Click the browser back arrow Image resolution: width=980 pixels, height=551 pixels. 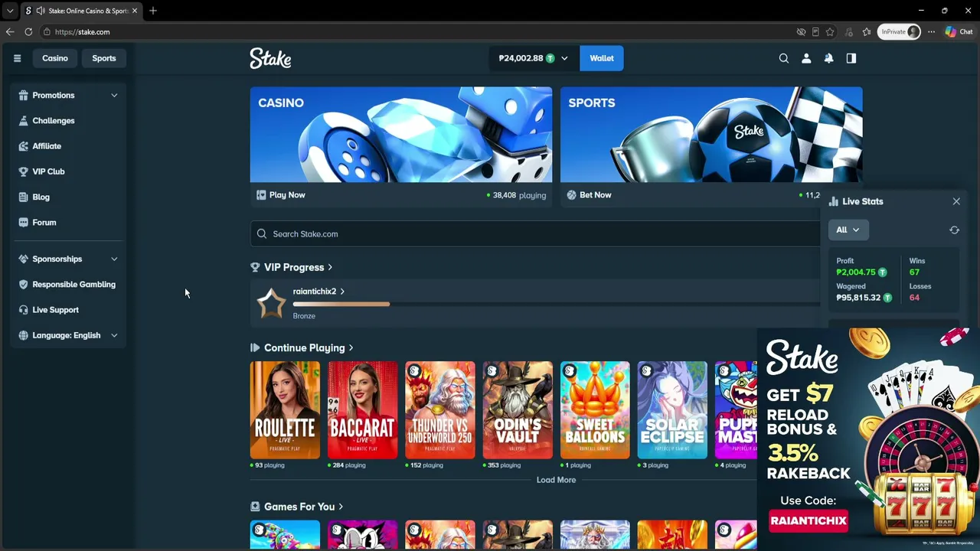[x=10, y=31]
